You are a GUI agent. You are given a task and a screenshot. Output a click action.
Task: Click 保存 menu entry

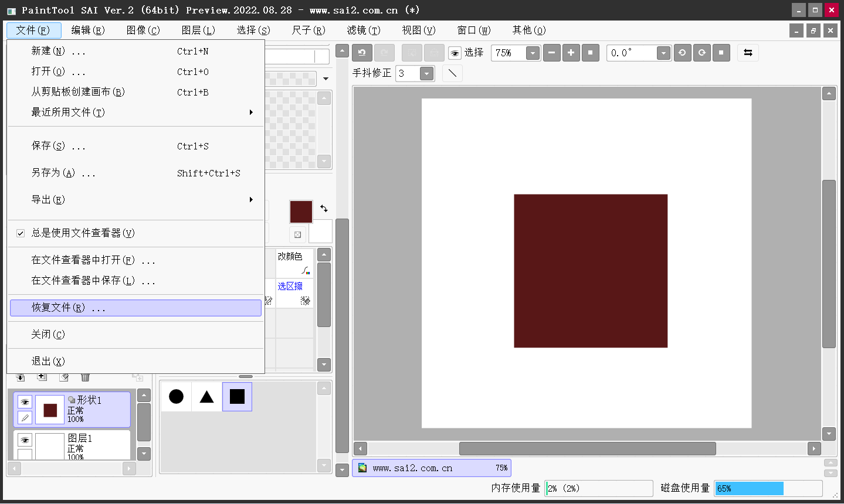pyautogui.click(x=135, y=146)
